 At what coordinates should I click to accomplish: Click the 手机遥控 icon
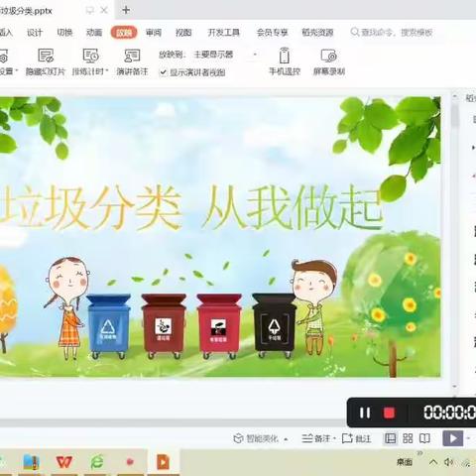(285, 56)
